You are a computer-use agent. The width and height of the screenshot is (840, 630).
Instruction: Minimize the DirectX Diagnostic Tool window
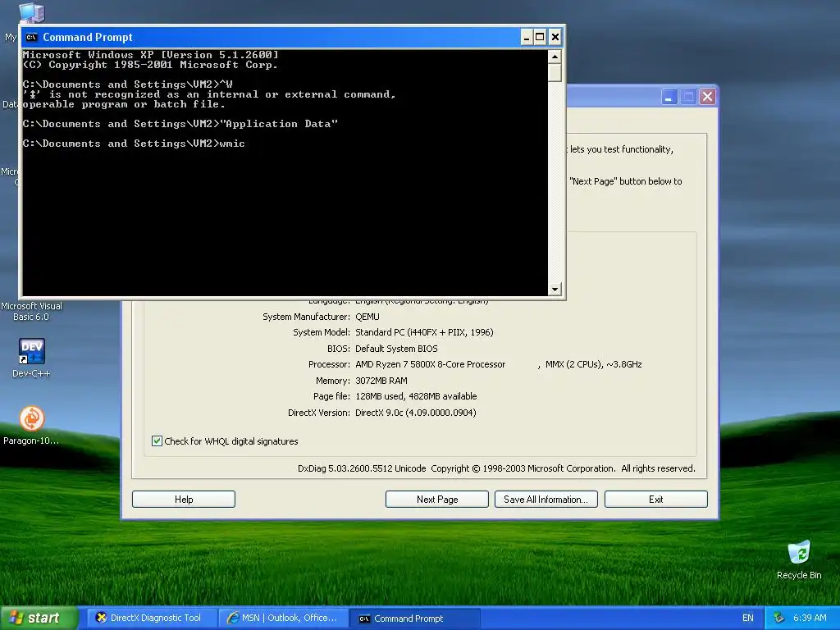pyautogui.click(x=669, y=97)
